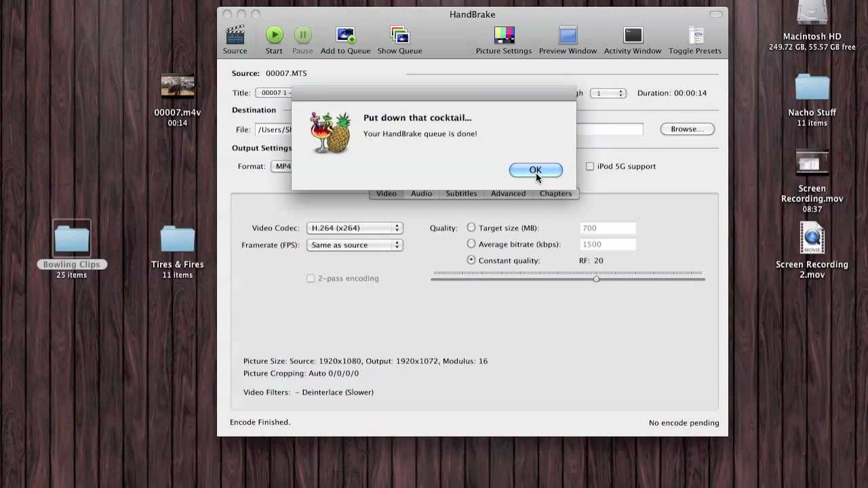Click the destination File path field

coord(273,129)
